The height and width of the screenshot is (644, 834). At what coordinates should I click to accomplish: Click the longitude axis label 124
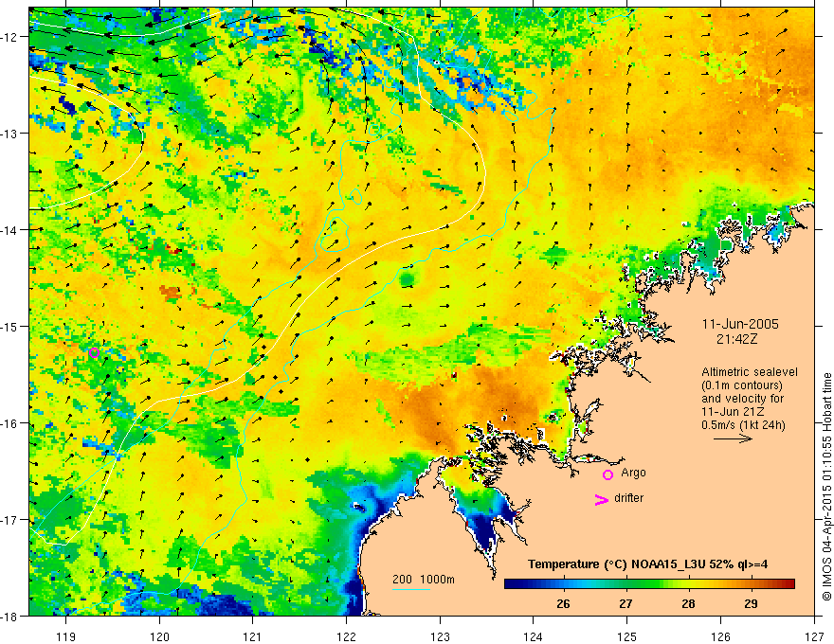pyautogui.click(x=534, y=636)
